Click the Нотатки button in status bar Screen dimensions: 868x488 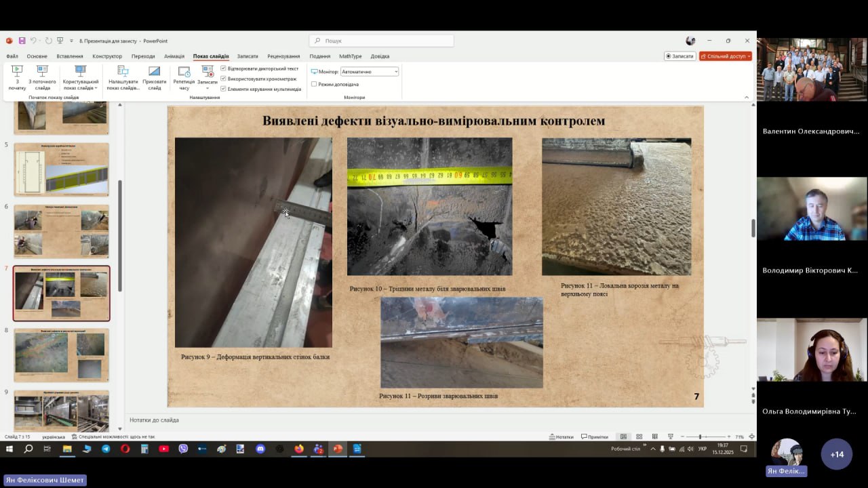tap(561, 436)
